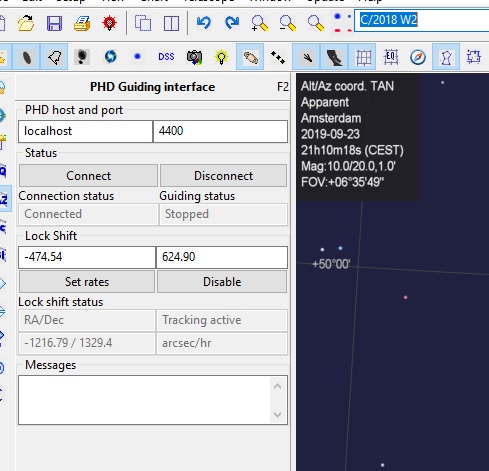Click the Disconnect button
This screenshot has height=471, width=489.
tap(223, 176)
